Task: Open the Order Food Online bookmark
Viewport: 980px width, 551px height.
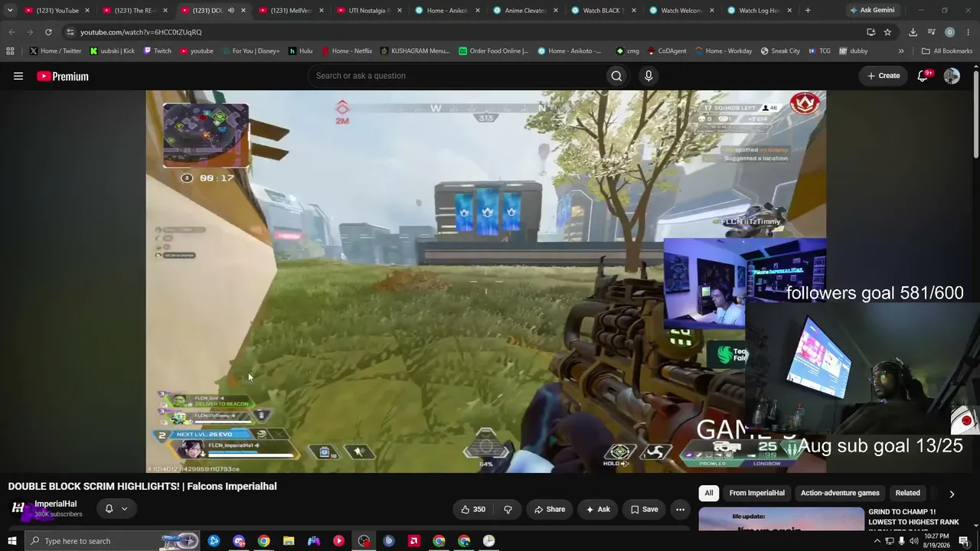Action: point(494,51)
